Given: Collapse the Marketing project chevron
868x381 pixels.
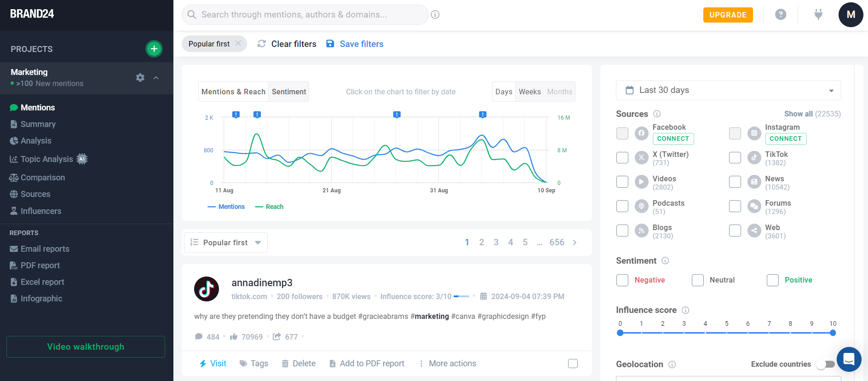Looking at the screenshot, I should point(156,78).
